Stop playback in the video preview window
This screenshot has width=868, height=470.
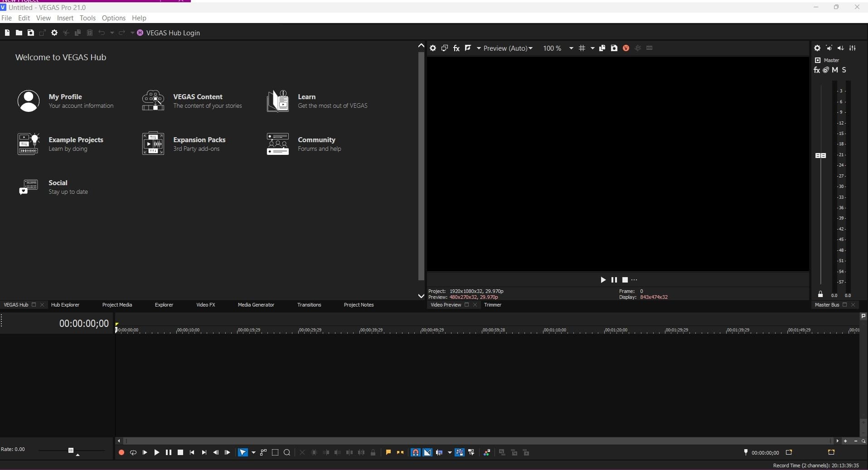coord(625,280)
